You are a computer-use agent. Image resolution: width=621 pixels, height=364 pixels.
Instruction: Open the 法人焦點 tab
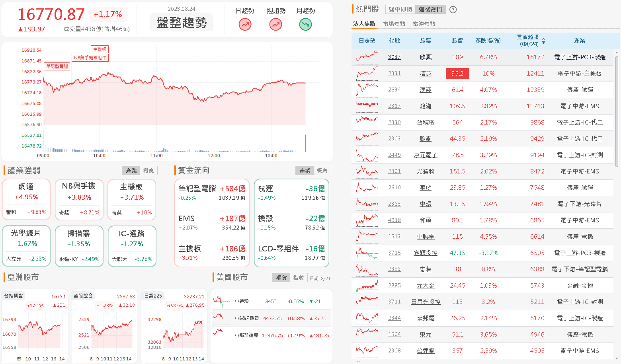(x=364, y=24)
